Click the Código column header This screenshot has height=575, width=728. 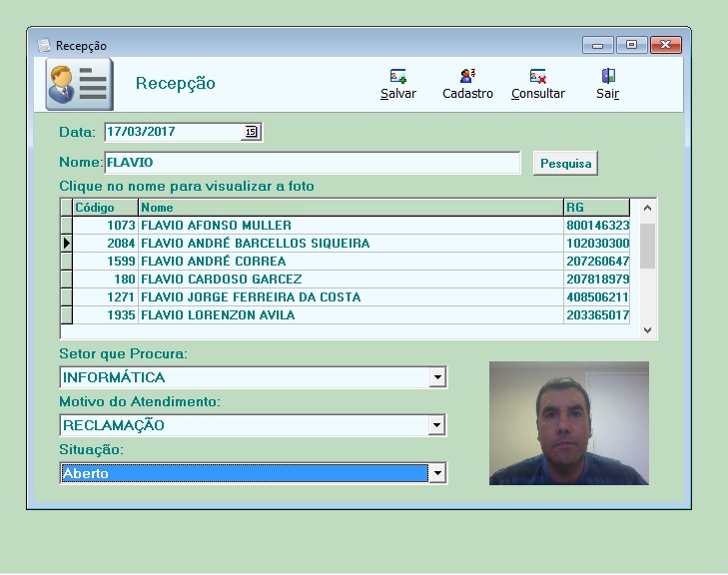point(105,208)
